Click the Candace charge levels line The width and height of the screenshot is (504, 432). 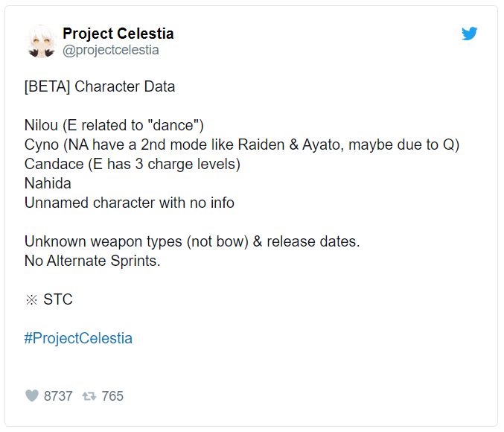(x=133, y=164)
